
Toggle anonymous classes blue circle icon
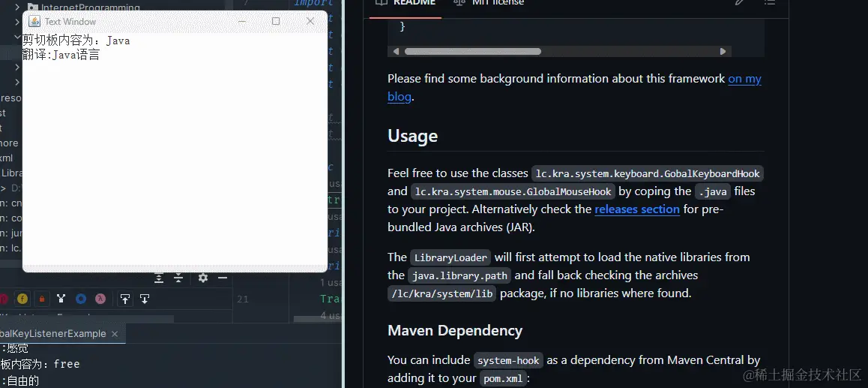pyautogui.click(x=81, y=299)
